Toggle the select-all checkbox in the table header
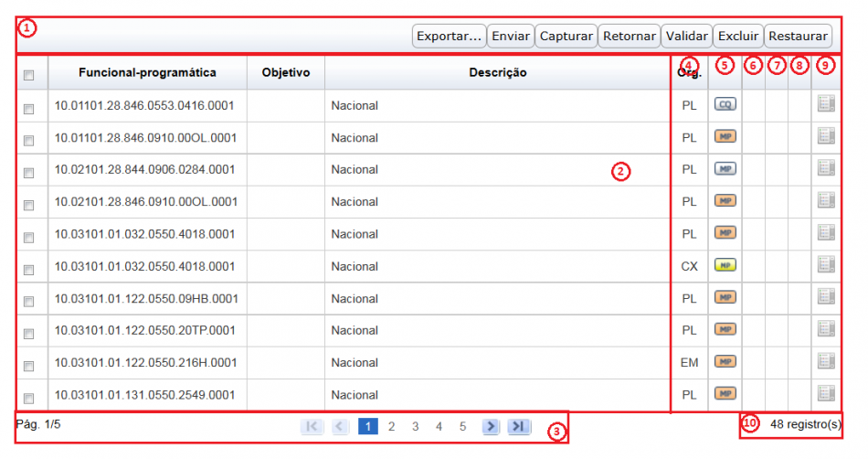Screen dimensions: 868x459 tap(28, 75)
